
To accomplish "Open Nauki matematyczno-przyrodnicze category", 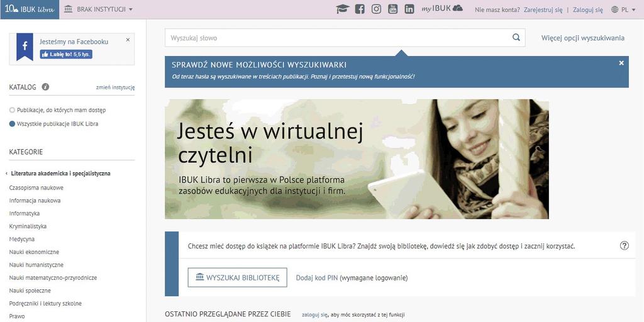I will point(53,277).
